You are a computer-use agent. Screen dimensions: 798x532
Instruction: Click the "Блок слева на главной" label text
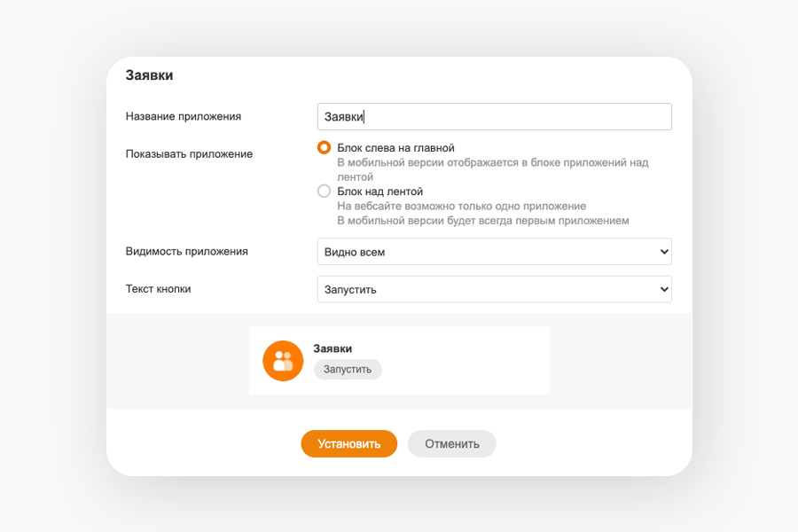click(x=395, y=148)
